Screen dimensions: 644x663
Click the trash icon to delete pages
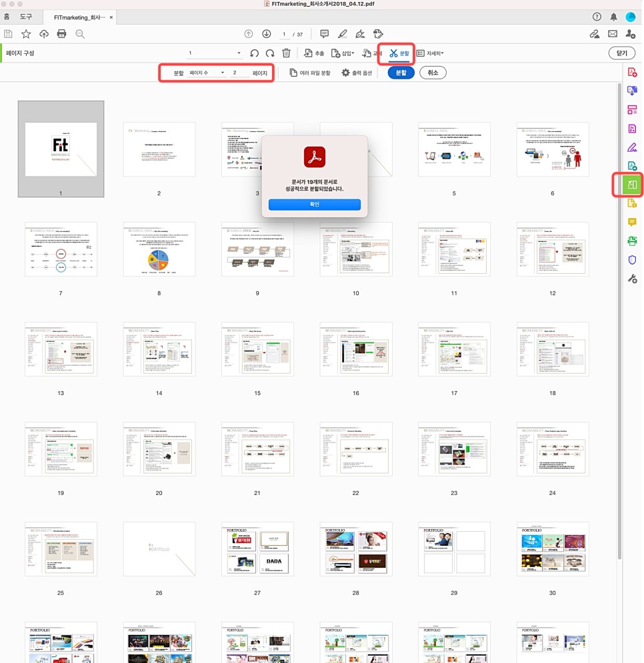point(287,53)
